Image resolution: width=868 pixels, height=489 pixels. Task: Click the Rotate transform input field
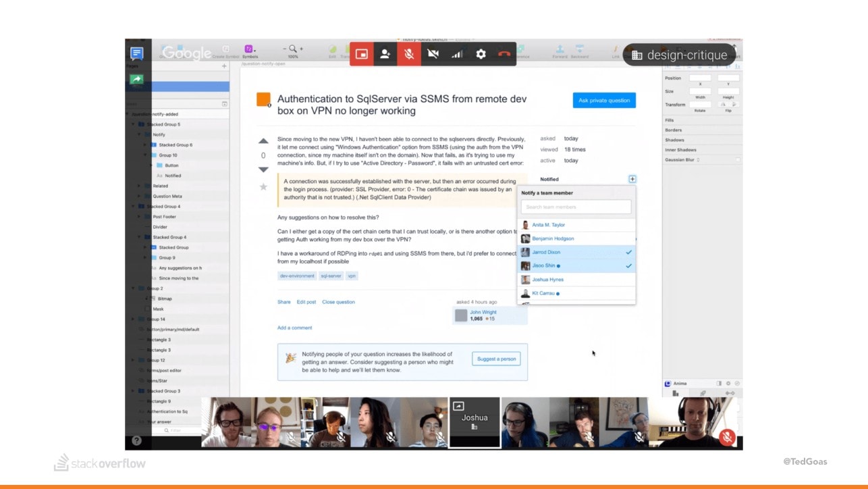tap(700, 105)
